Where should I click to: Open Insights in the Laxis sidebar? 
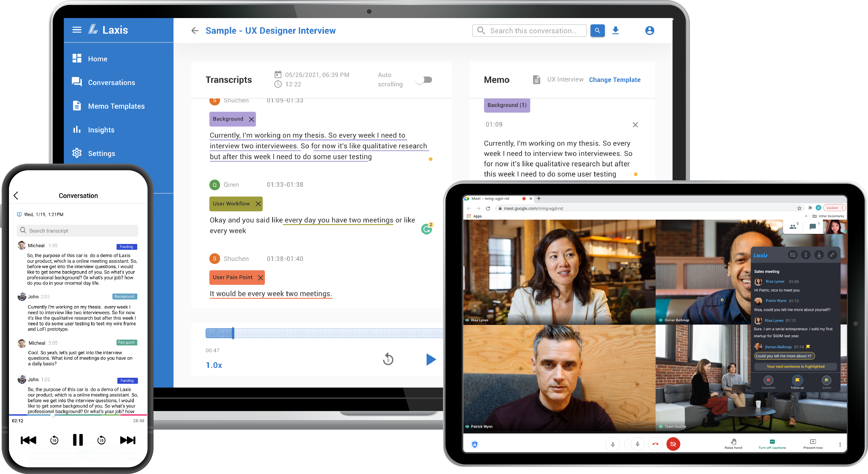tap(93, 130)
